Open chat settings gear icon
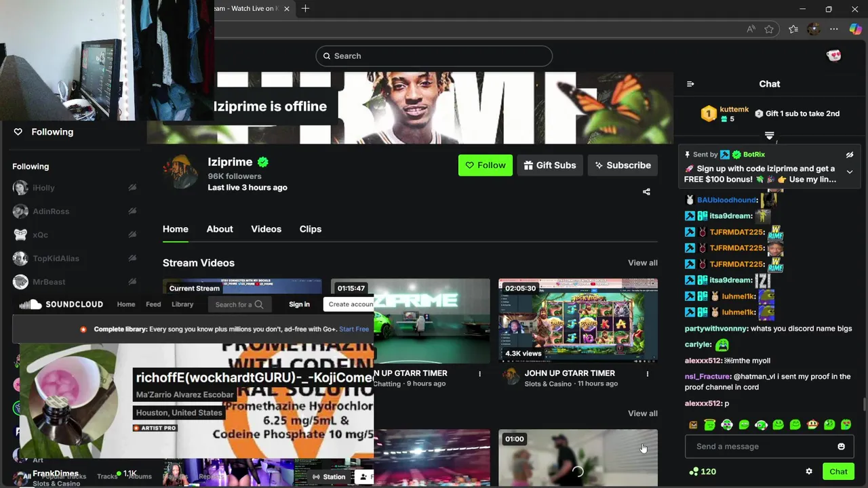 [809, 472]
